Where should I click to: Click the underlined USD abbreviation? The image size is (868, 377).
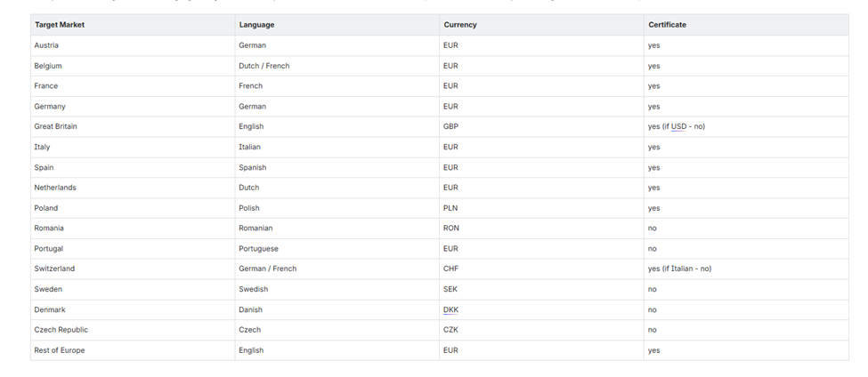click(678, 126)
